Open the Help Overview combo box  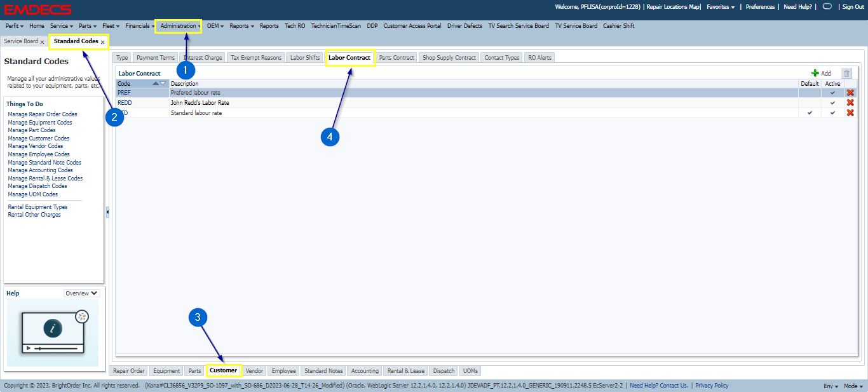[82, 294]
